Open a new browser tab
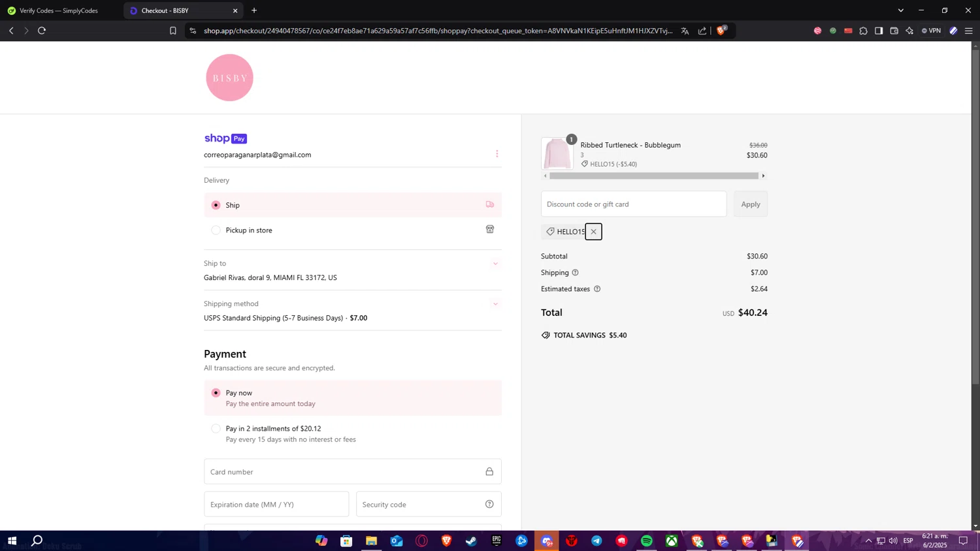Image resolution: width=980 pixels, height=551 pixels. coord(254,10)
